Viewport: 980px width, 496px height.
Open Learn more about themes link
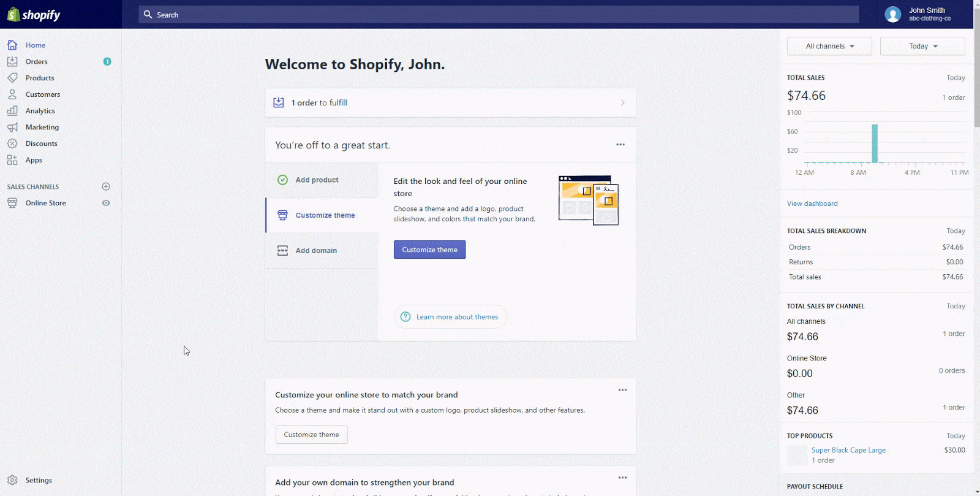[457, 317]
